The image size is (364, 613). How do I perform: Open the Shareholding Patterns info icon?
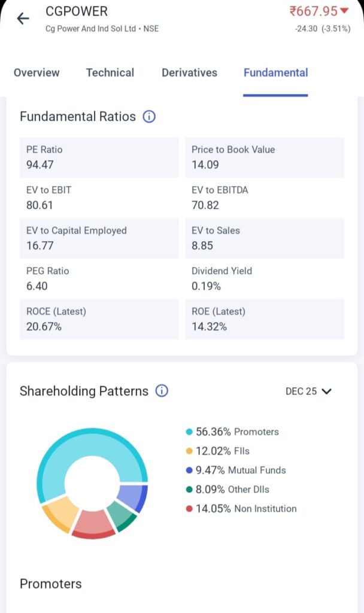pos(162,391)
